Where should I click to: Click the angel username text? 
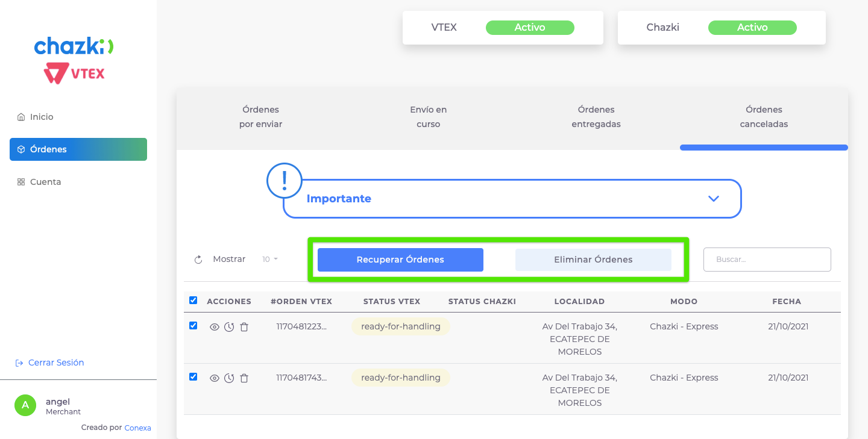pos(58,402)
